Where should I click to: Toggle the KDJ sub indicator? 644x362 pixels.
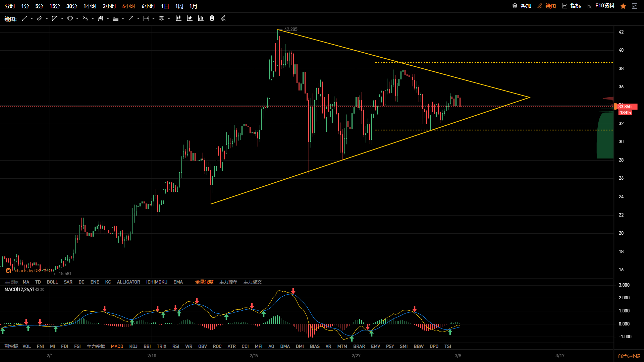tap(133, 346)
